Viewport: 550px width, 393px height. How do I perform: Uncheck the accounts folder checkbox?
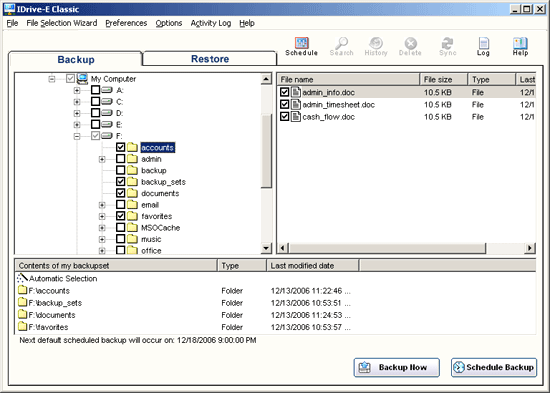pos(120,147)
